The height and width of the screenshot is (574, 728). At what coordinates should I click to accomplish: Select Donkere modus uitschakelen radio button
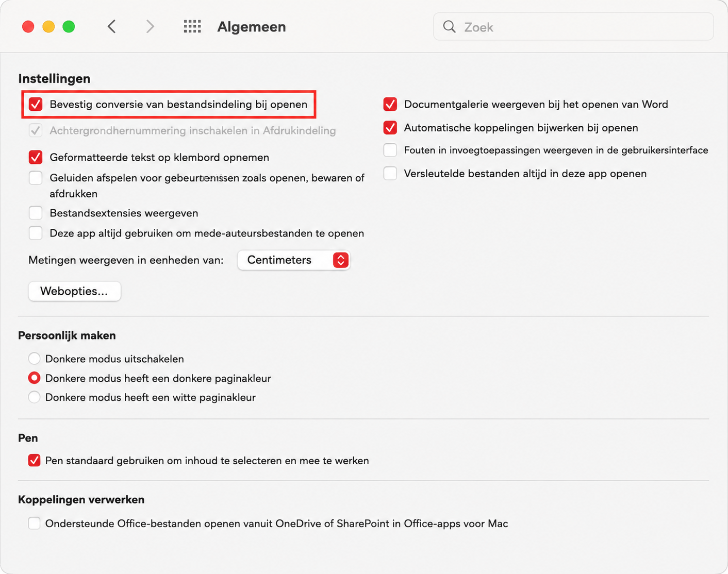point(34,358)
